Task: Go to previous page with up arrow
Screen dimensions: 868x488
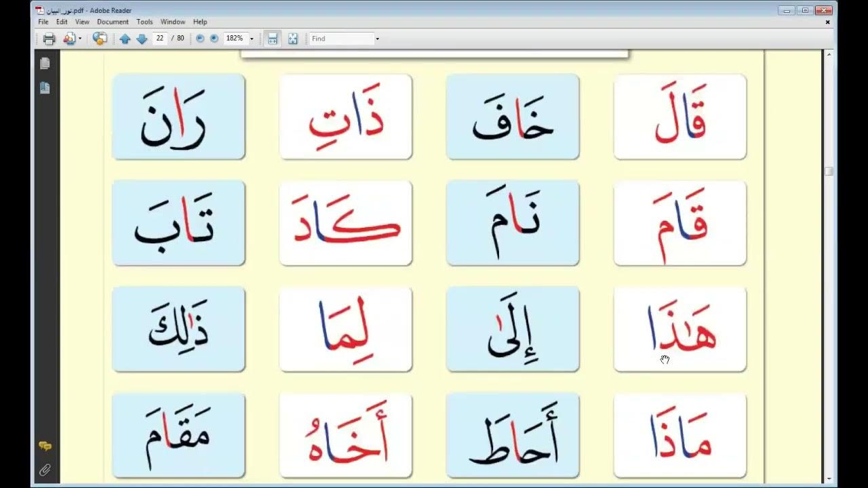Action: 125,39
